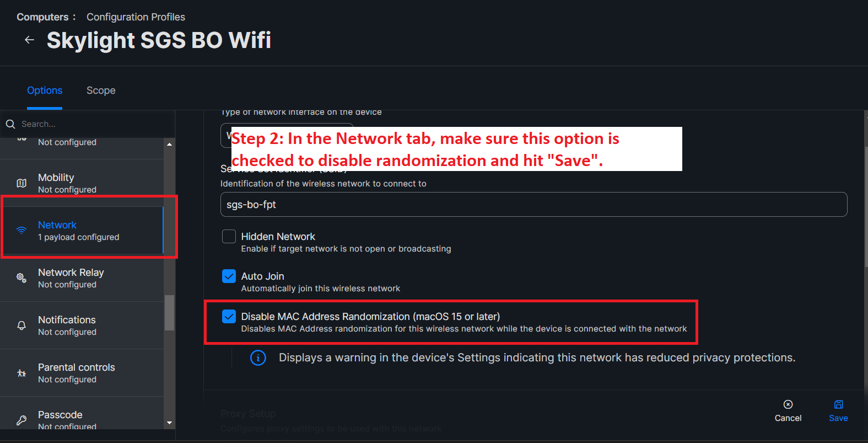
Task: Cancel editing the profile
Action: [x=788, y=411]
